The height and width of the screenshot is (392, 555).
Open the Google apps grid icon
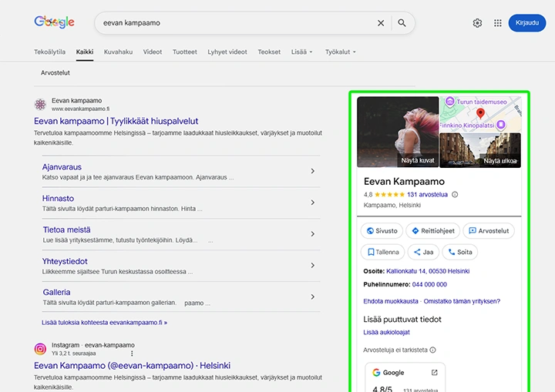(x=498, y=23)
